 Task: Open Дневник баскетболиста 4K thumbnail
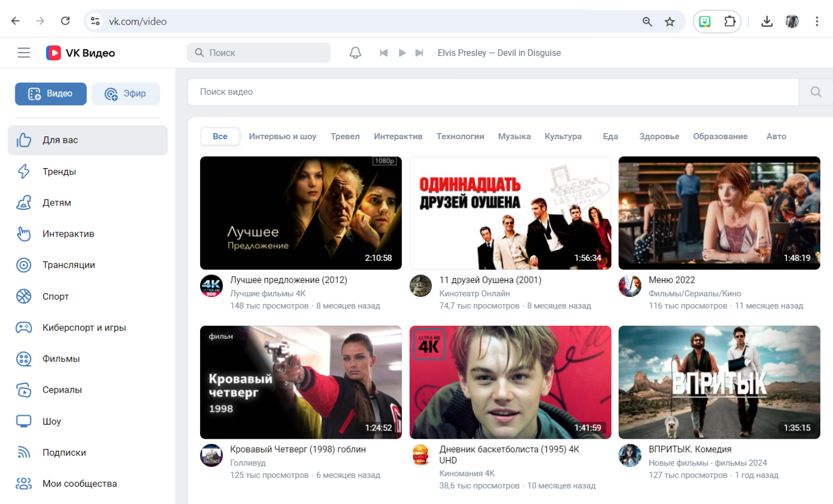coord(510,382)
